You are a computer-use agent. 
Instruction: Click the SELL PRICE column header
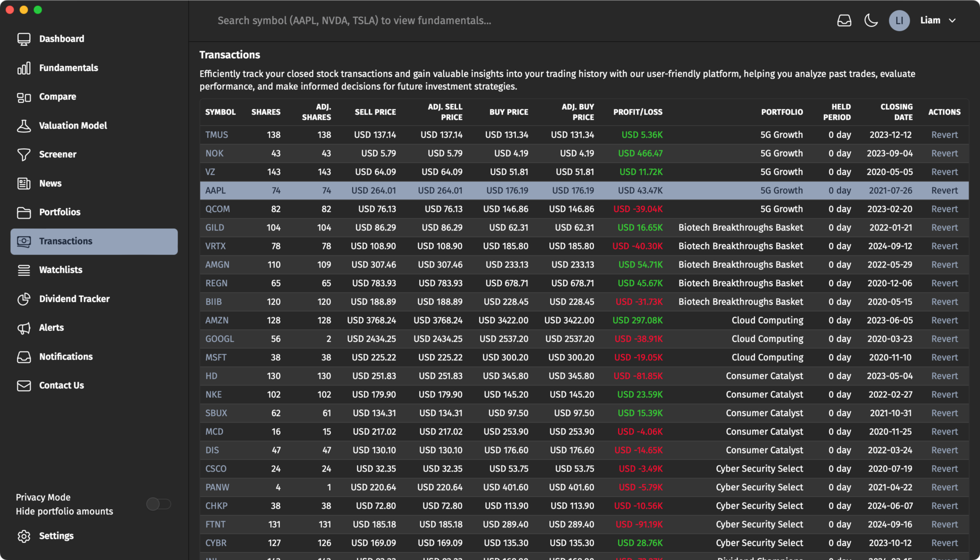click(375, 112)
